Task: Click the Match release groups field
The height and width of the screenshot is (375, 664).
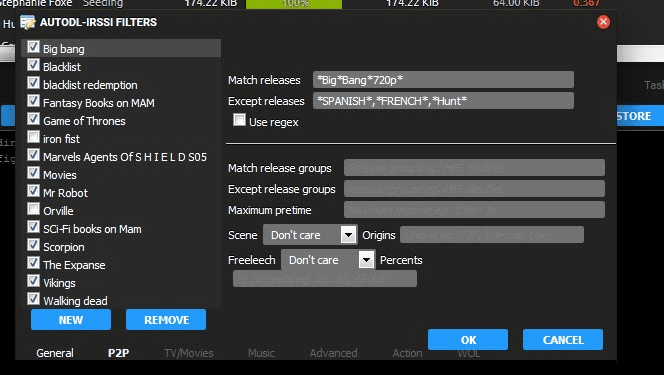Action: point(474,168)
